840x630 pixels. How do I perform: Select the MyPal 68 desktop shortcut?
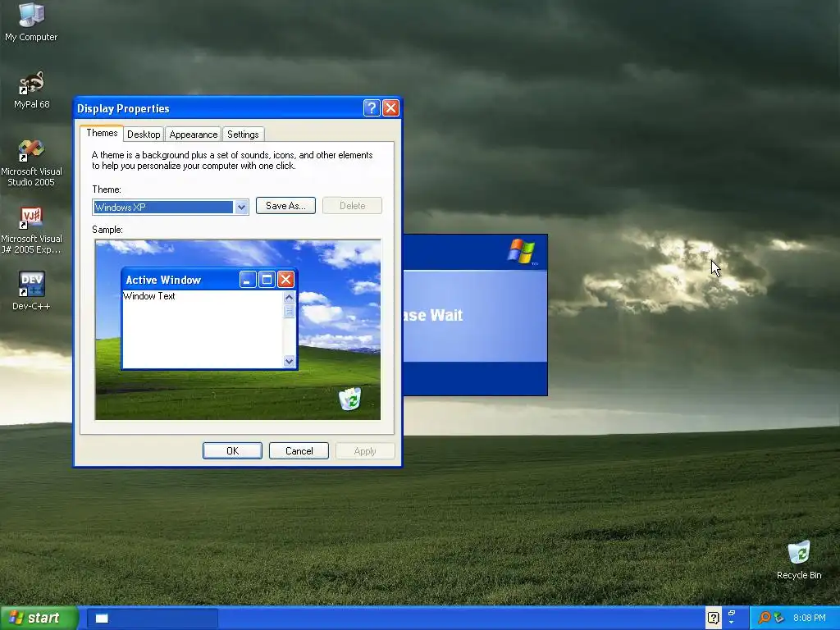(31, 90)
